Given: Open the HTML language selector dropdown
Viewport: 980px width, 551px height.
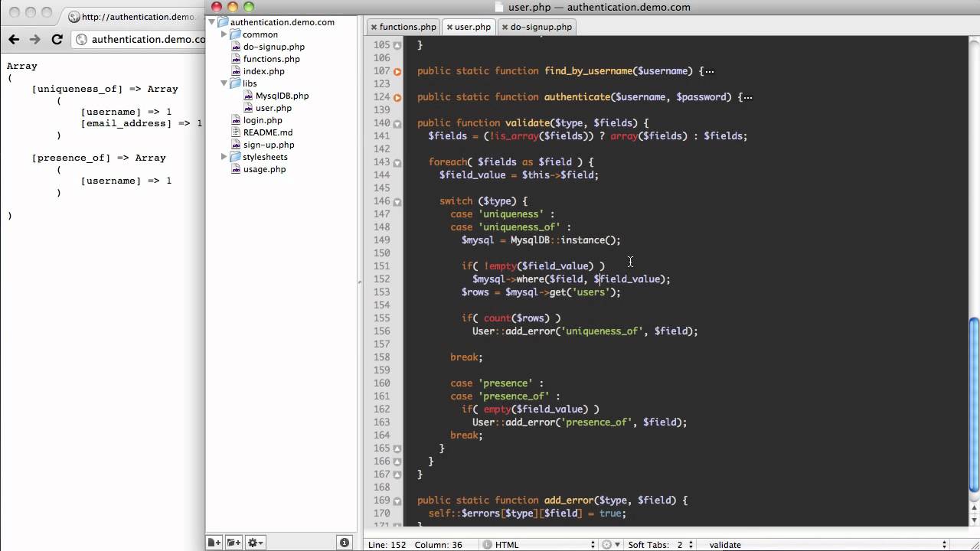Looking at the screenshot, I should click(x=539, y=544).
